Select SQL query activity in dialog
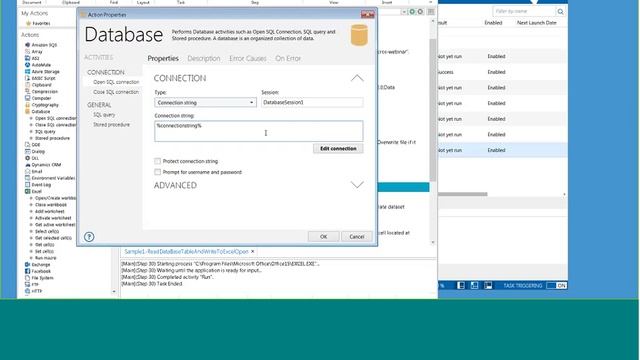The height and width of the screenshot is (360, 640). 104,115
